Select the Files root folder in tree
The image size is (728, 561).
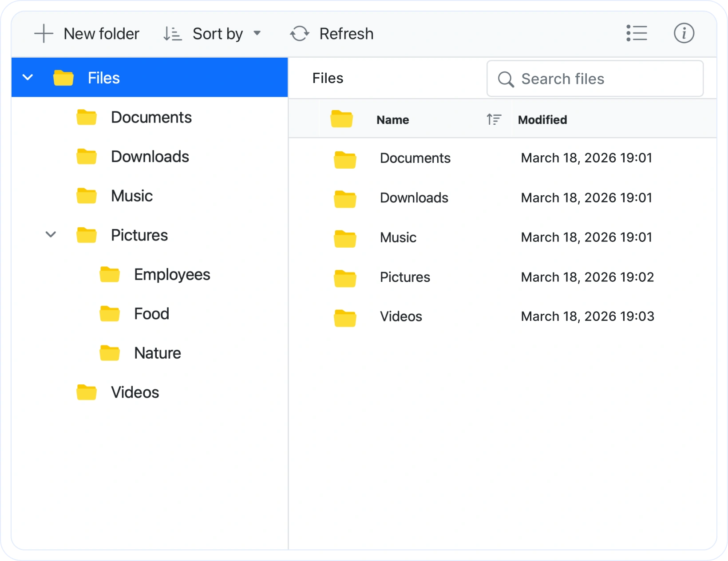pyautogui.click(x=150, y=77)
